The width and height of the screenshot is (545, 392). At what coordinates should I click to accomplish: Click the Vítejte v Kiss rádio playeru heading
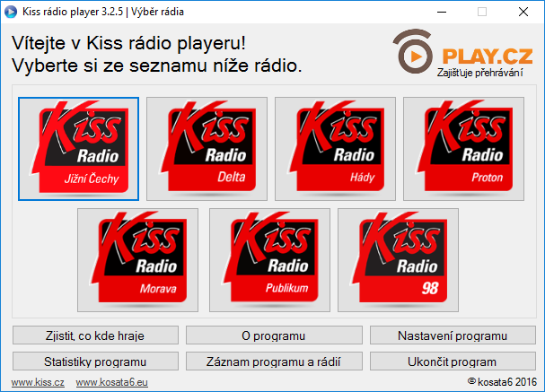129,43
